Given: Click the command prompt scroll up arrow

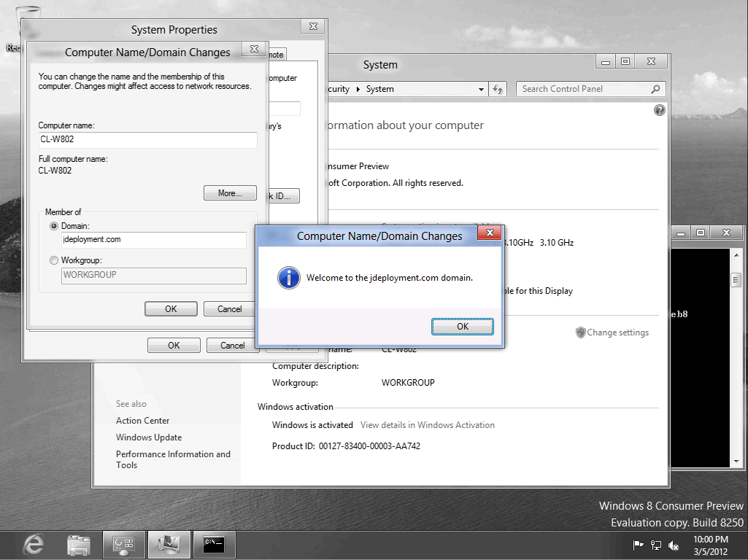Looking at the screenshot, I should click(736, 255).
